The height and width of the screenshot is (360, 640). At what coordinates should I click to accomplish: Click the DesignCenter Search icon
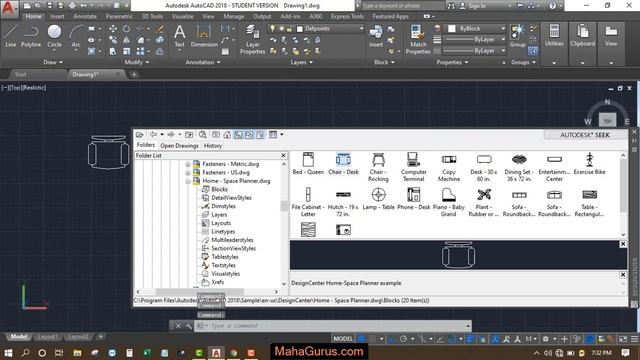(x=202, y=135)
